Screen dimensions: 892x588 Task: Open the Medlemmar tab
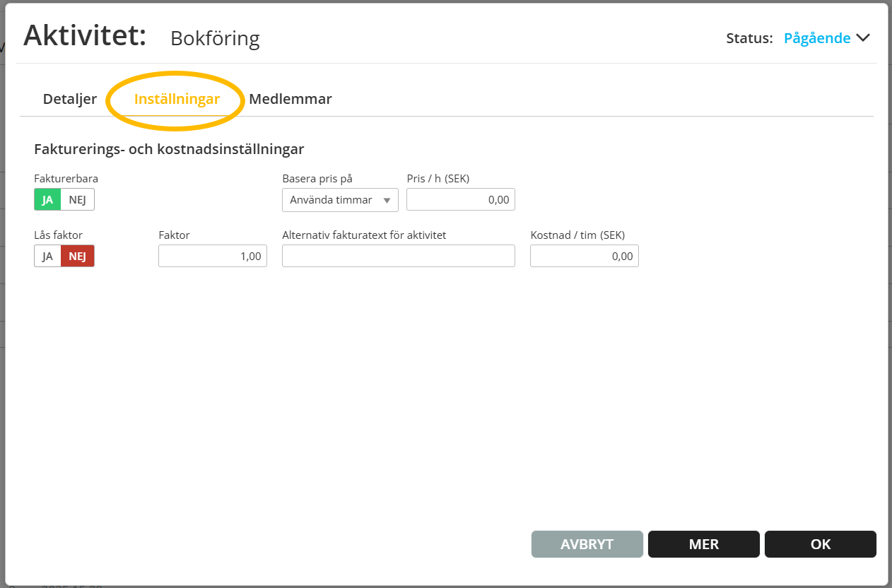click(x=291, y=99)
